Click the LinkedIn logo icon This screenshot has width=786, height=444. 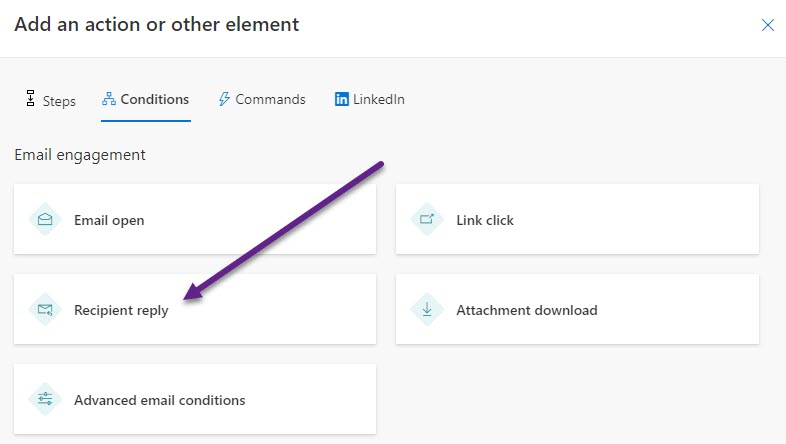pos(342,99)
